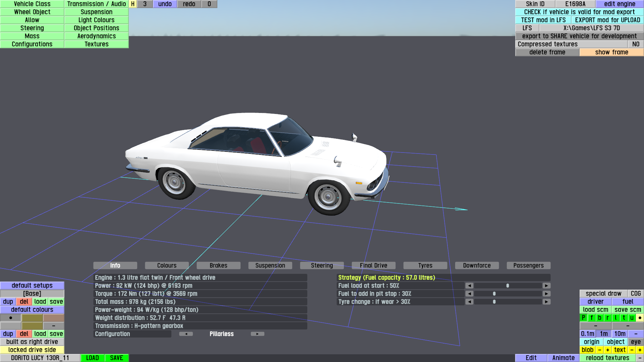
Task: Click EXPORT mod for UPLOAD
Action: pos(607,20)
